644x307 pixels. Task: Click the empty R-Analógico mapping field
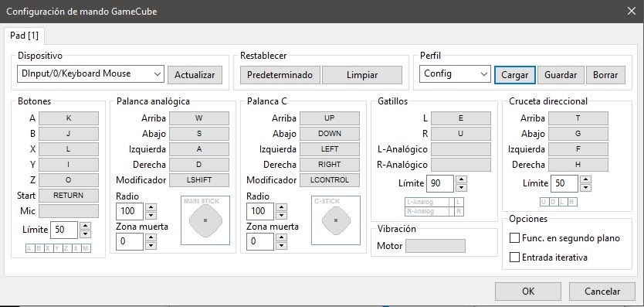tap(461, 165)
